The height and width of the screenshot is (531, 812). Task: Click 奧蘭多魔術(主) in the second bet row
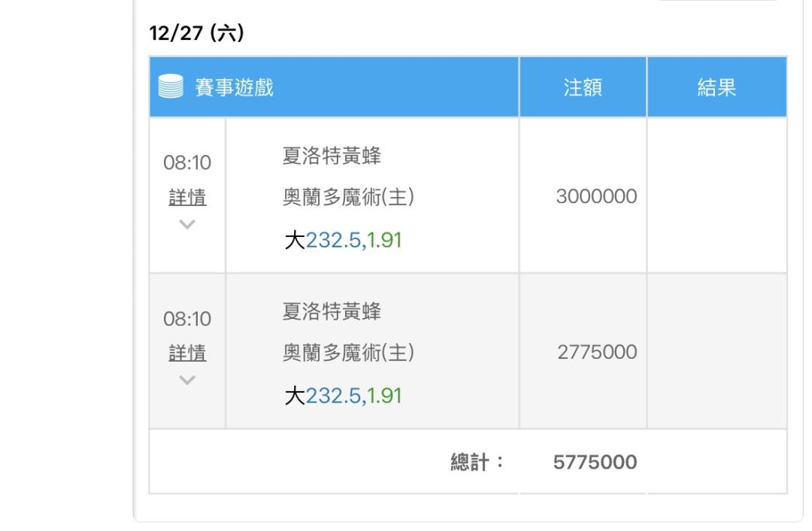pyautogui.click(x=348, y=352)
